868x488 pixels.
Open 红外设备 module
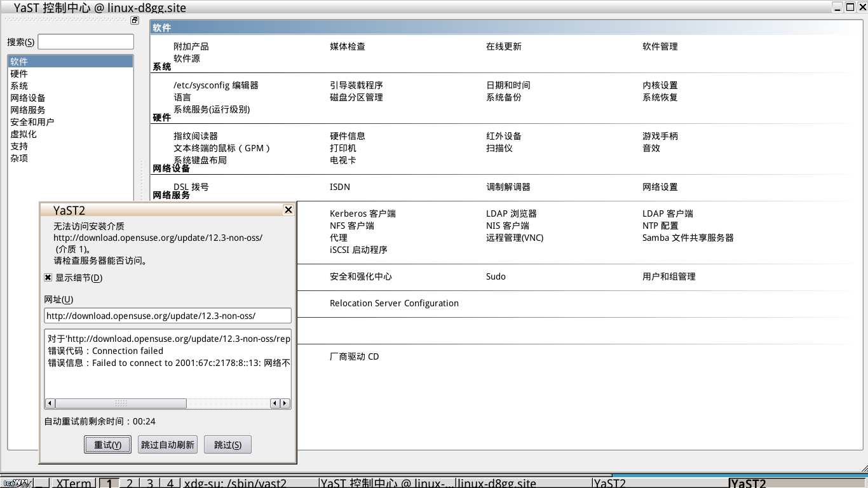(x=504, y=136)
